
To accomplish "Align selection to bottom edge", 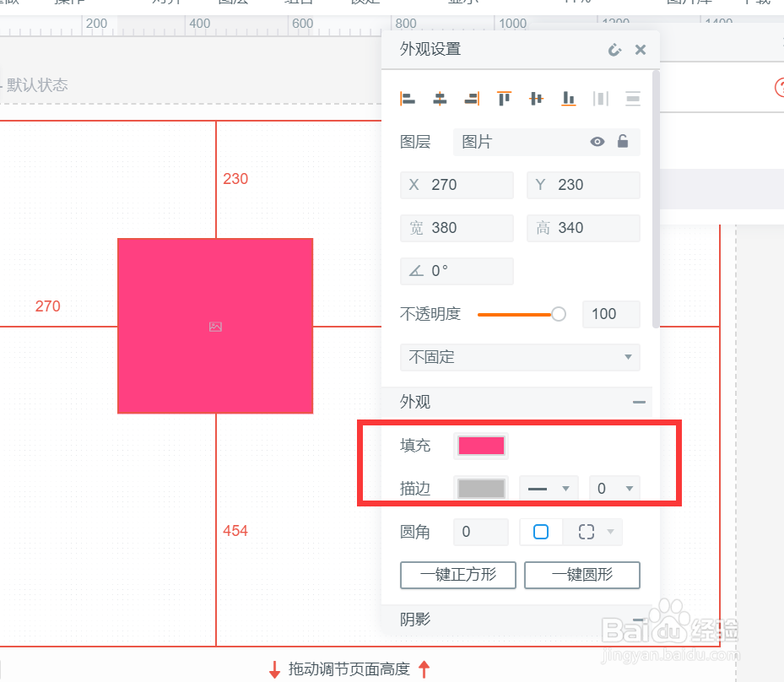I will coord(569,99).
